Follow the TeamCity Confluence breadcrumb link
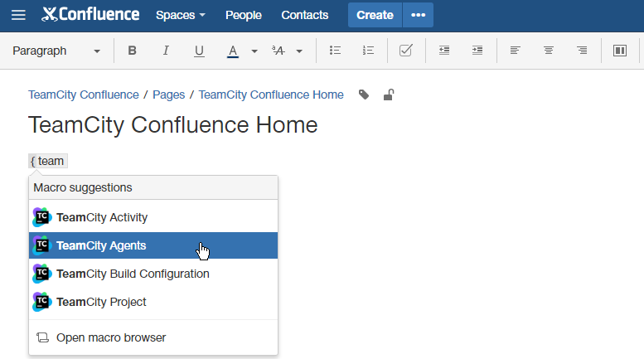The width and height of the screenshot is (644, 359). (x=84, y=95)
